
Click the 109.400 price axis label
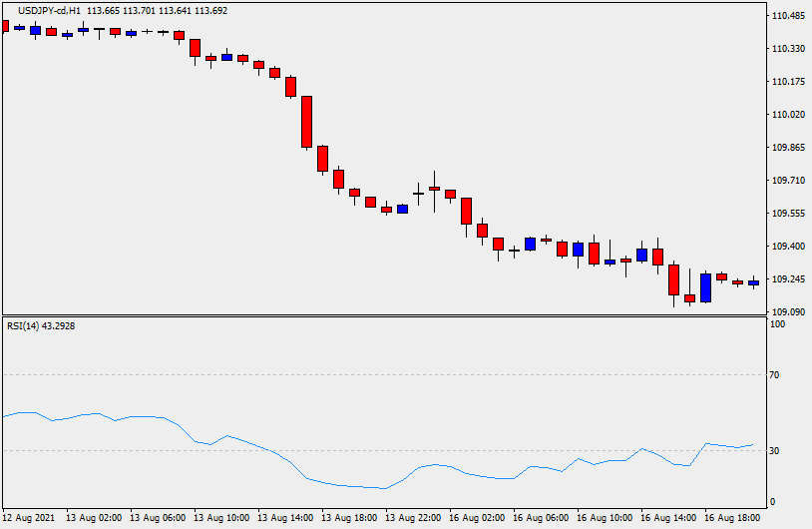(788, 247)
